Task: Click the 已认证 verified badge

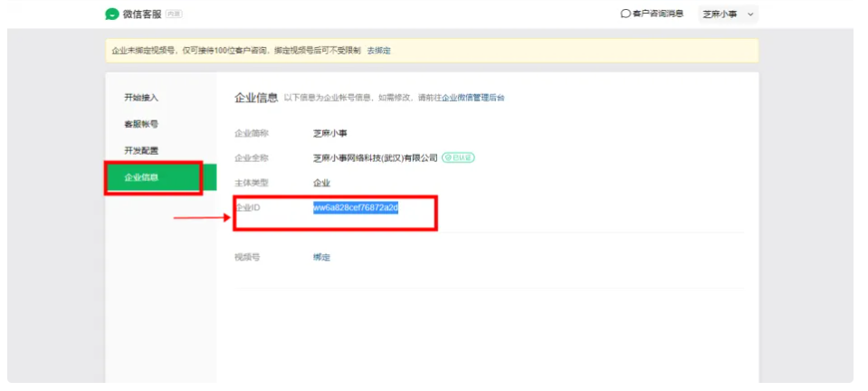Action: click(458, 157)
